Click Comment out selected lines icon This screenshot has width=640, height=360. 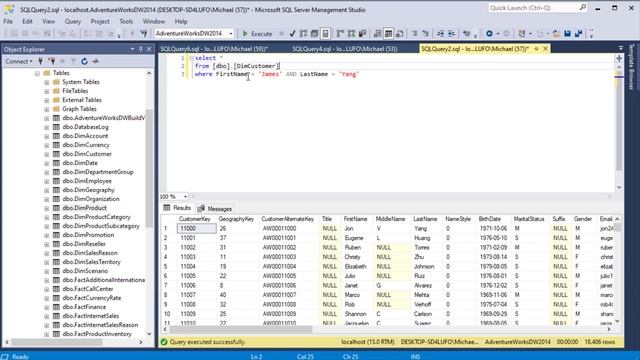tap(414, 34)
